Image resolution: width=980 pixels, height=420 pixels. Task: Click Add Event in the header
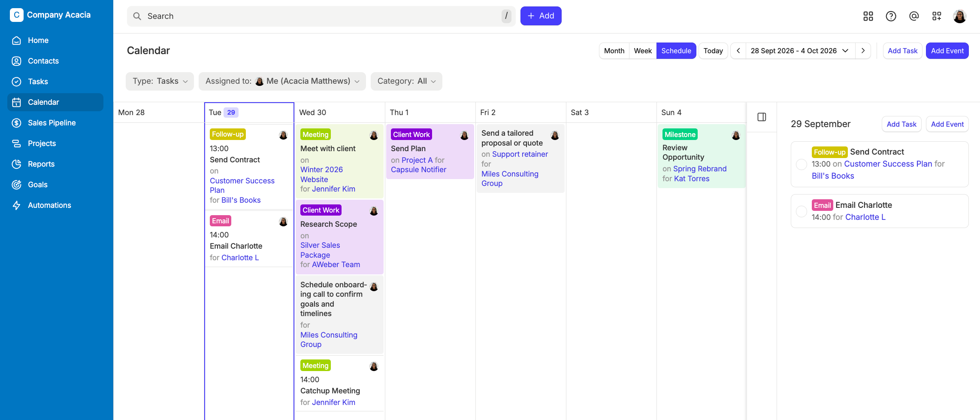[947, 51]
